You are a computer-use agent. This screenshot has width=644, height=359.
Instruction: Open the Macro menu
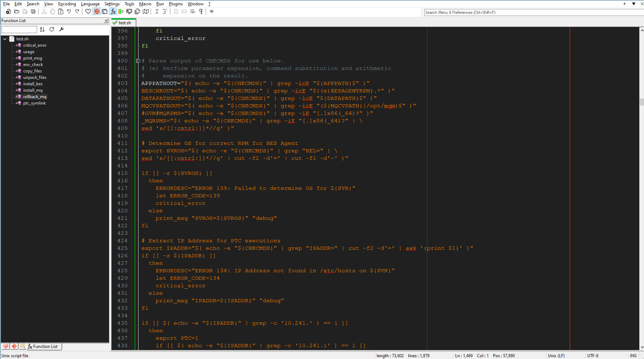(x=145, y=4)
